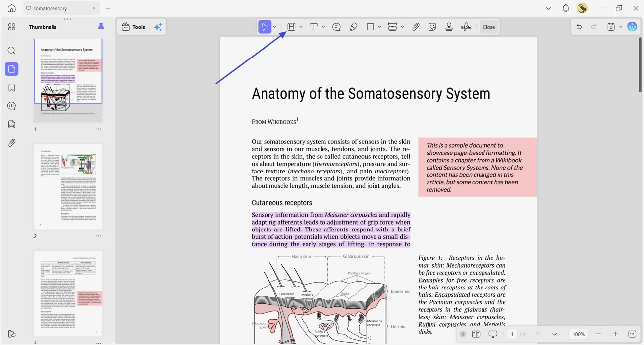644x345 pixels.
Task: Start slideshow presentation mode
Action: pyautogui.click(x=493, y=334)
